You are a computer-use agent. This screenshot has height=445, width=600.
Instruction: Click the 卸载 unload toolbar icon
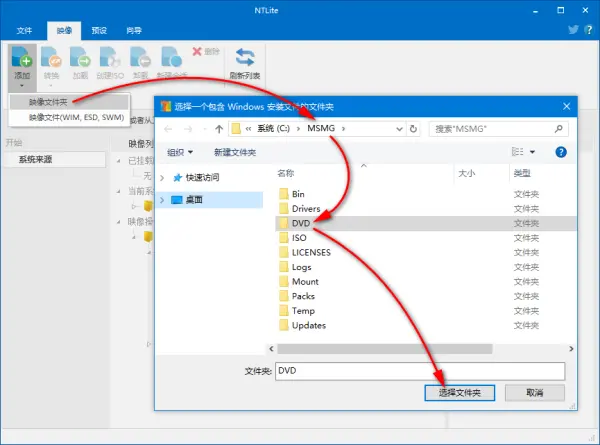tap(140, 58)
